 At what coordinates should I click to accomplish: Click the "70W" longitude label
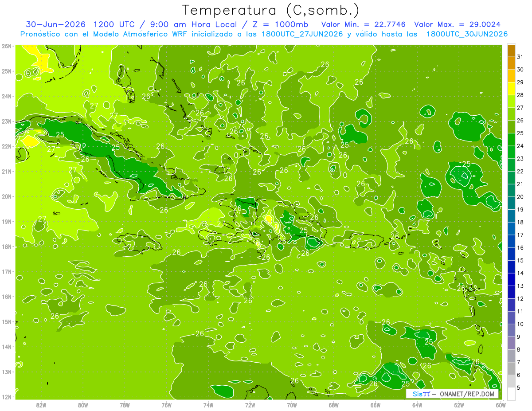(x=292, y=405)
